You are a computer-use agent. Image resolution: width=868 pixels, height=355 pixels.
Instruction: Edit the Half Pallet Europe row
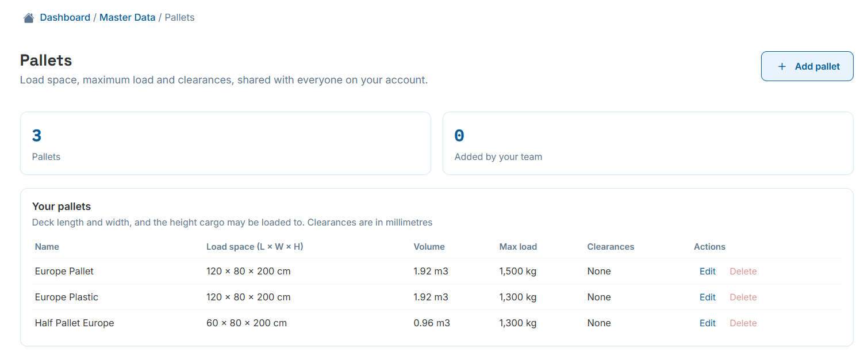click(708, 323)
